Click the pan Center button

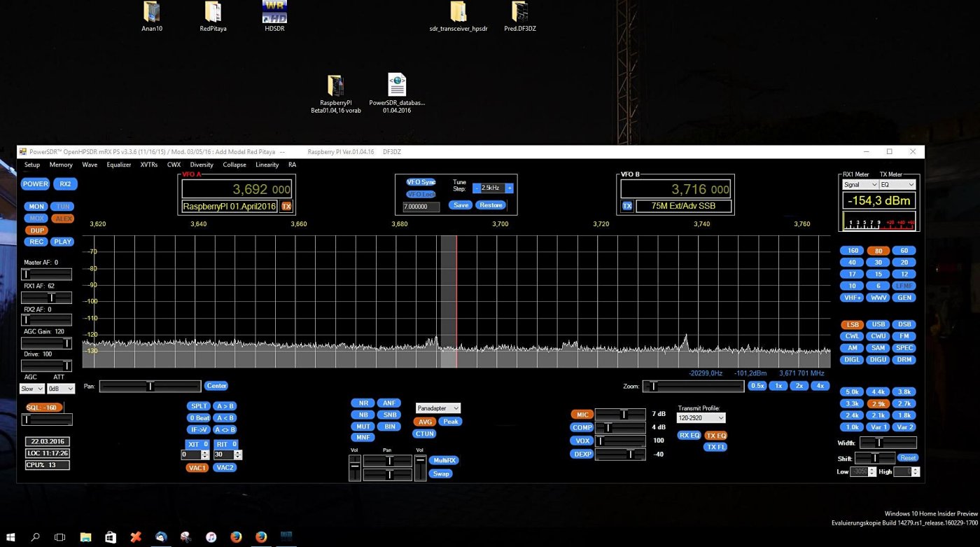pos(216,386)
